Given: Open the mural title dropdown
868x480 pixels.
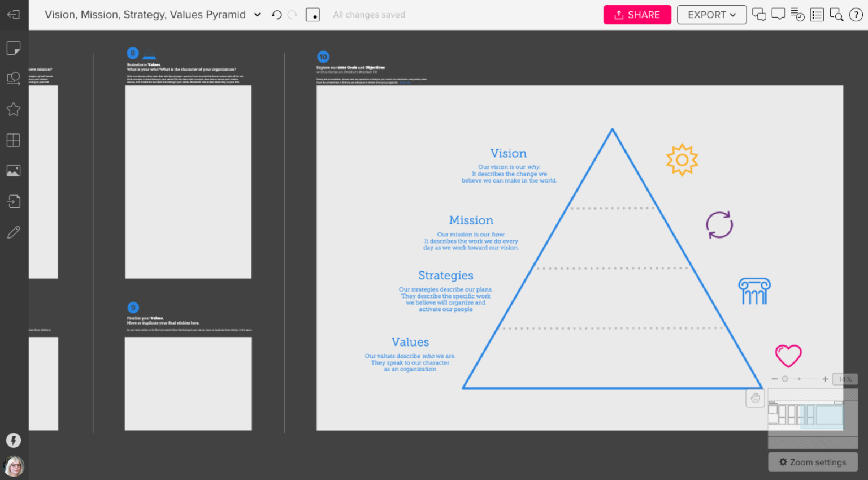Looking at the screenshot, I should (257, 15).
